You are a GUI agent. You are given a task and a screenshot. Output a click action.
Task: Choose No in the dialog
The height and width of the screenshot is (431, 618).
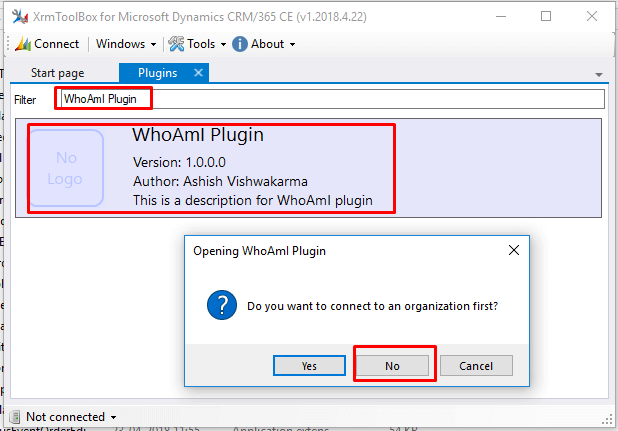click(393, 366)
